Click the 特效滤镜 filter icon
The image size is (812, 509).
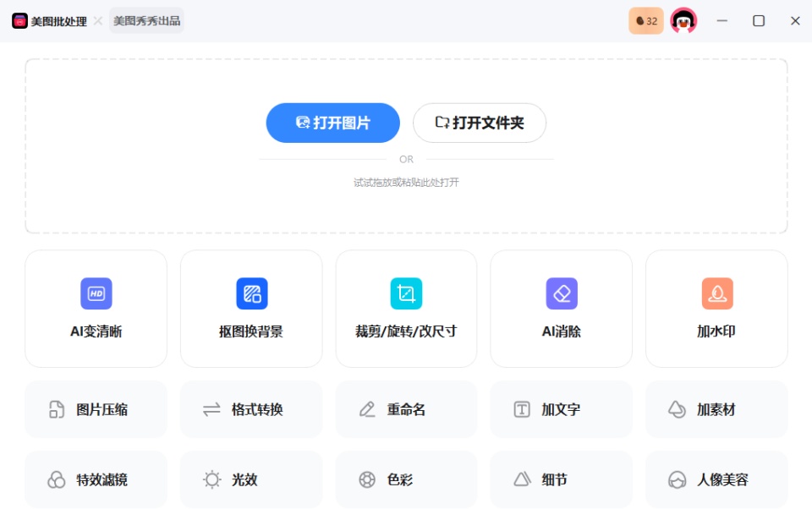click(57, 479)
